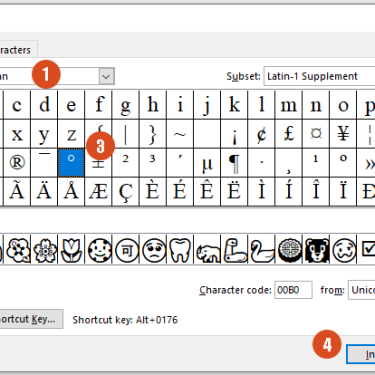The width and height of the screenshot is (375, 375).
Task: Select the checked ballot box symbol
Action: (x=366, y=250)
